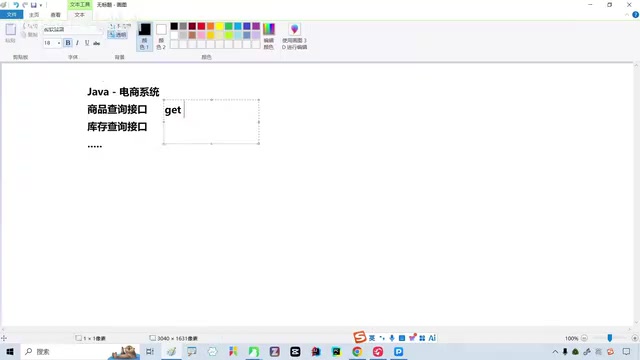Select the Opaque background option
Screen dimensions: 640x360
tap(120, 26)
